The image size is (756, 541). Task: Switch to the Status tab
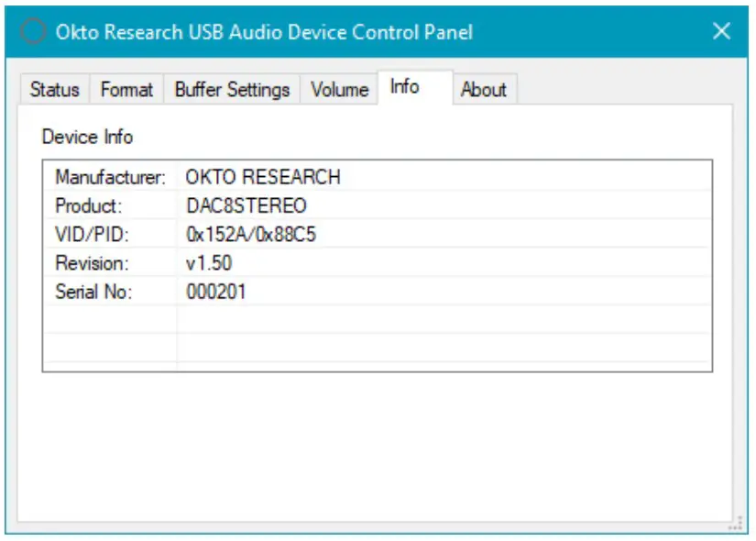(x=54, y=90)
